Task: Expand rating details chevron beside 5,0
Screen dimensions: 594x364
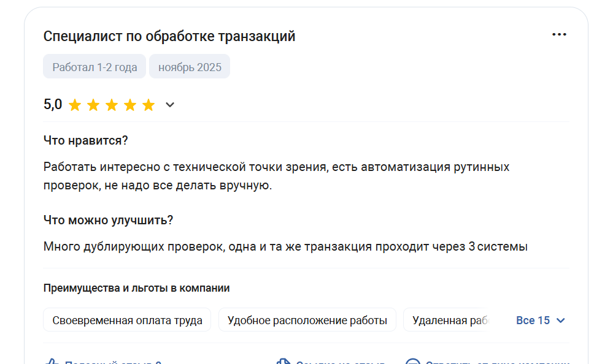Action: tap(170, 105)
